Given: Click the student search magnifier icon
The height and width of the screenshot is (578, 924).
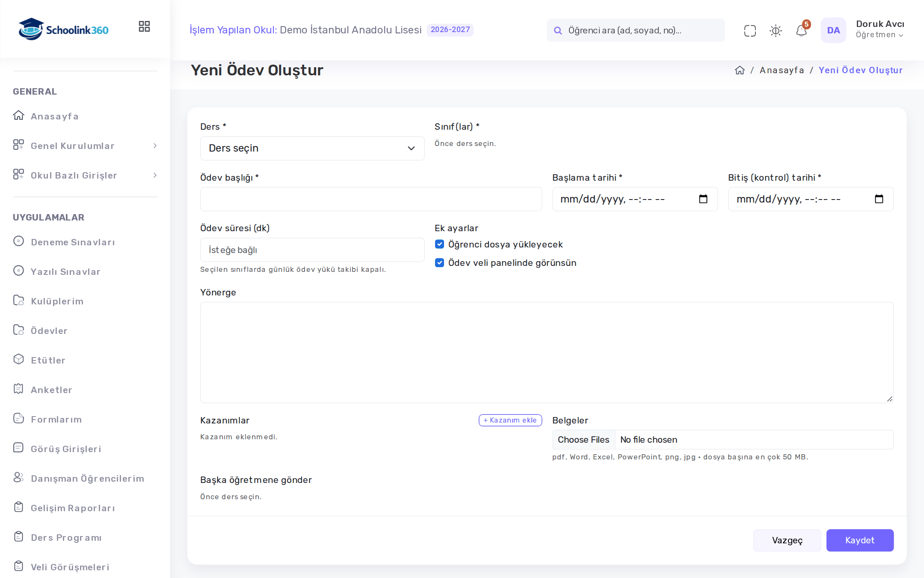Looking at the screenshot, I should [558, 30].
